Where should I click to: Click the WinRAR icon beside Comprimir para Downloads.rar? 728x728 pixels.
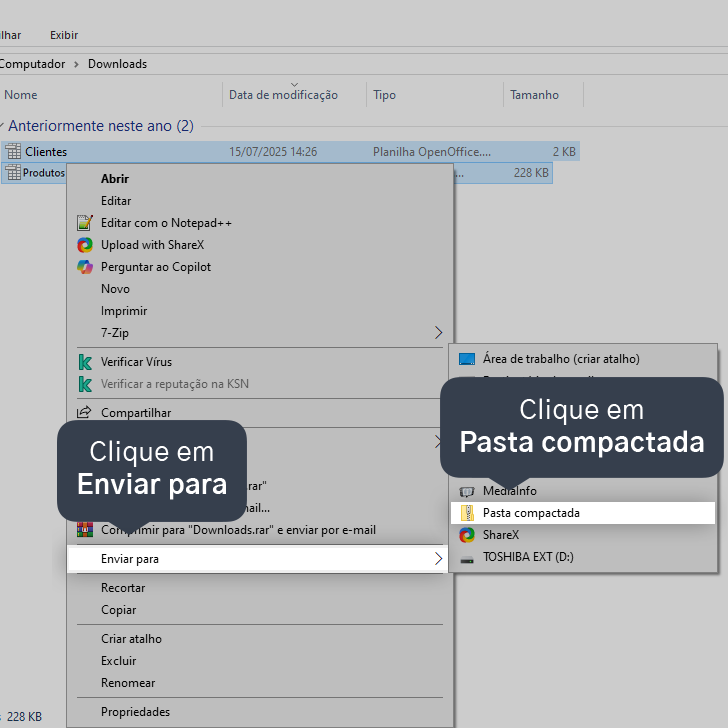coord(85,530)
